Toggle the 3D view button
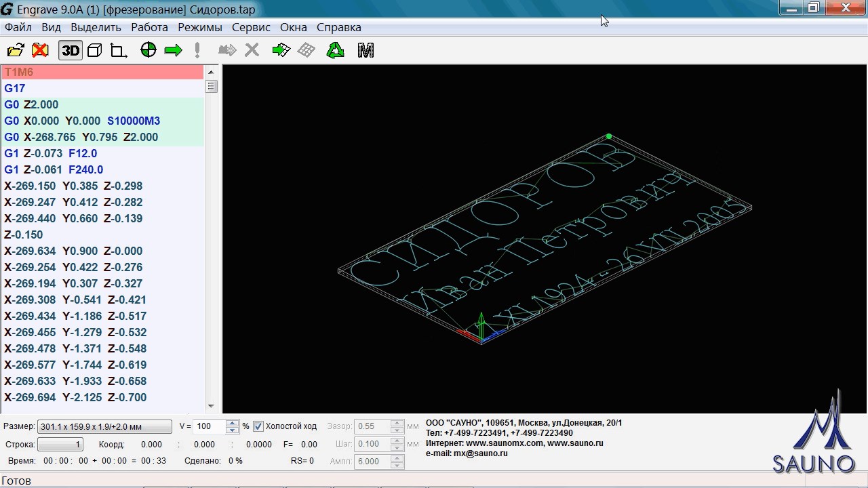 click(x=71, y=50)
